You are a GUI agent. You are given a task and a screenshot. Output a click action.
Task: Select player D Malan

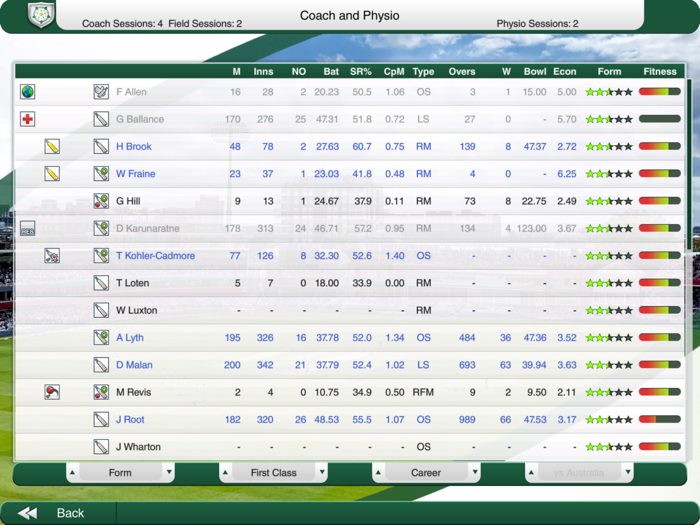(x=134, y=365)
